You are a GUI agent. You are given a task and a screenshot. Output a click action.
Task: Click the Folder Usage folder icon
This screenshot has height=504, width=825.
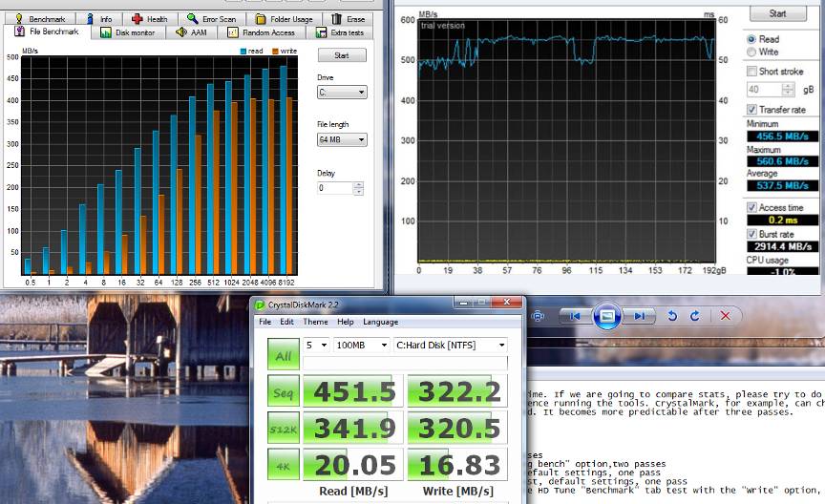(261, 19)
